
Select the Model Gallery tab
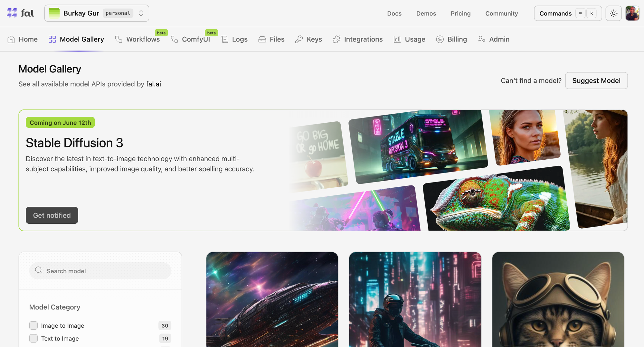[x=76, y=39]
